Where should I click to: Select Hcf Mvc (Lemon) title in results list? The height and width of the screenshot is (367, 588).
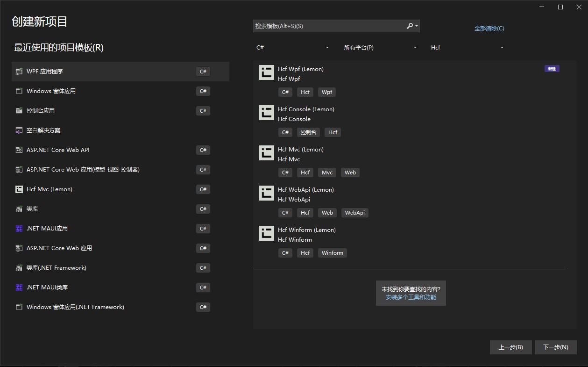click(301, 150)
